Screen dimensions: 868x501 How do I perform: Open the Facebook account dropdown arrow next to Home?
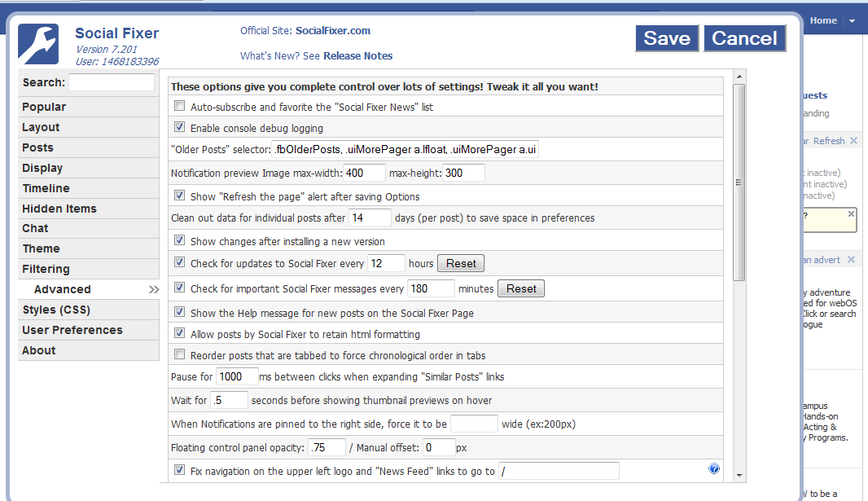tap(852, 21)
